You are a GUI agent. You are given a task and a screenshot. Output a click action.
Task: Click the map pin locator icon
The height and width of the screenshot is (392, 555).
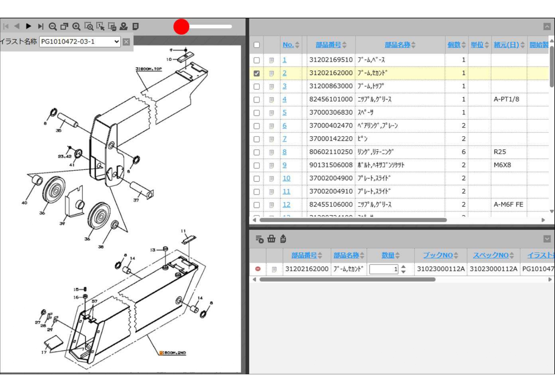coord(124,27)
